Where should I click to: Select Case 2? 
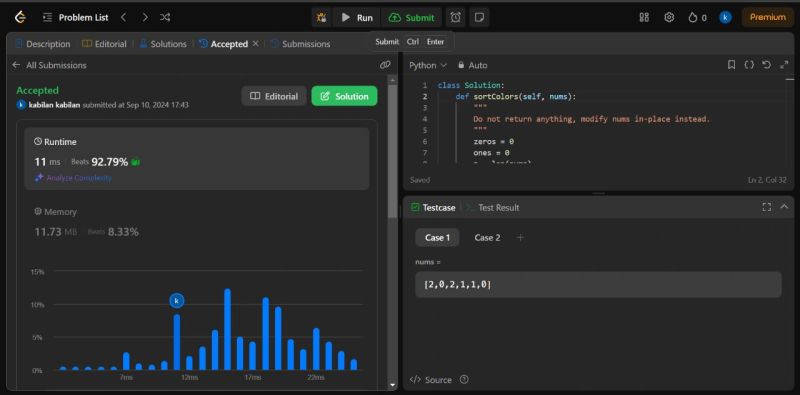pyautogui.click(x=487, y=238)
